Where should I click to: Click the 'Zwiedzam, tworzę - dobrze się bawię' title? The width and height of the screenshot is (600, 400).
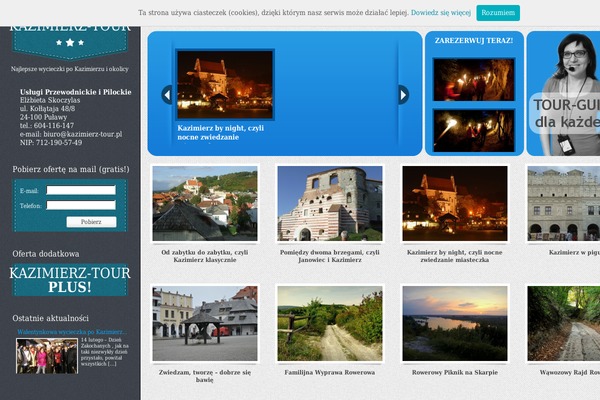coord(205,376)
